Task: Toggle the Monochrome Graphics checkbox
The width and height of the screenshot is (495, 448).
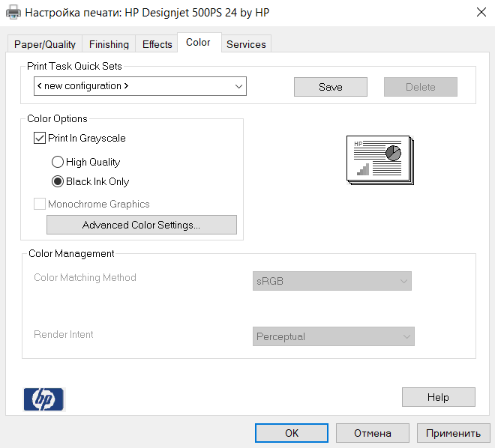Action: point(40,204)
